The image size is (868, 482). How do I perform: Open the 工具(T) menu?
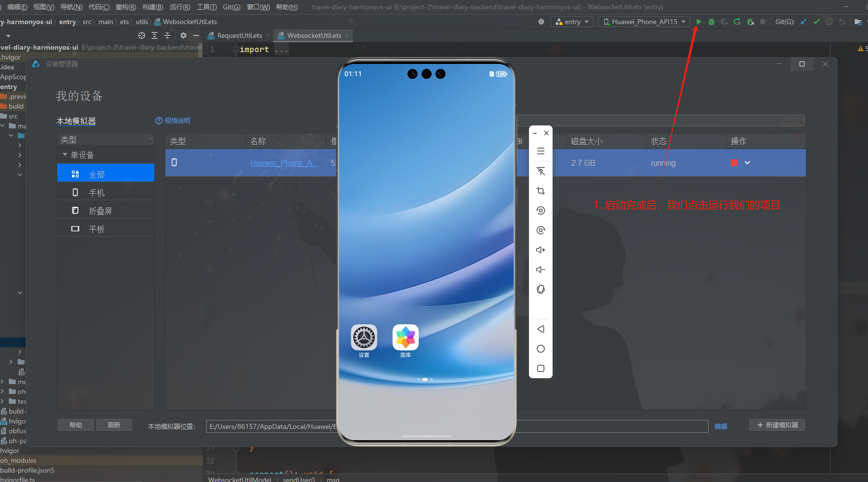point(207,7)
